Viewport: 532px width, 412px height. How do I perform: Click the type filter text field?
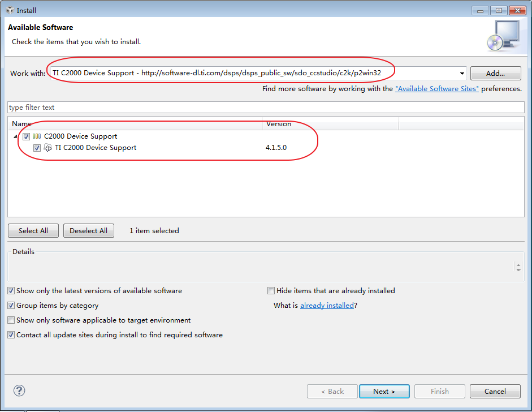coord(266,108)
